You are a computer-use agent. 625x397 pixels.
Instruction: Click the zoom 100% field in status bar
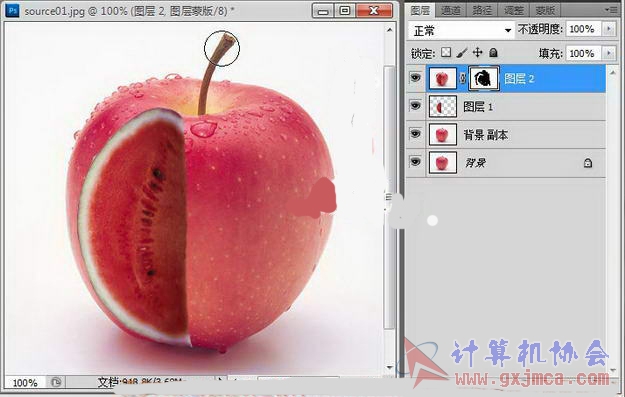(x=25, y=383)
